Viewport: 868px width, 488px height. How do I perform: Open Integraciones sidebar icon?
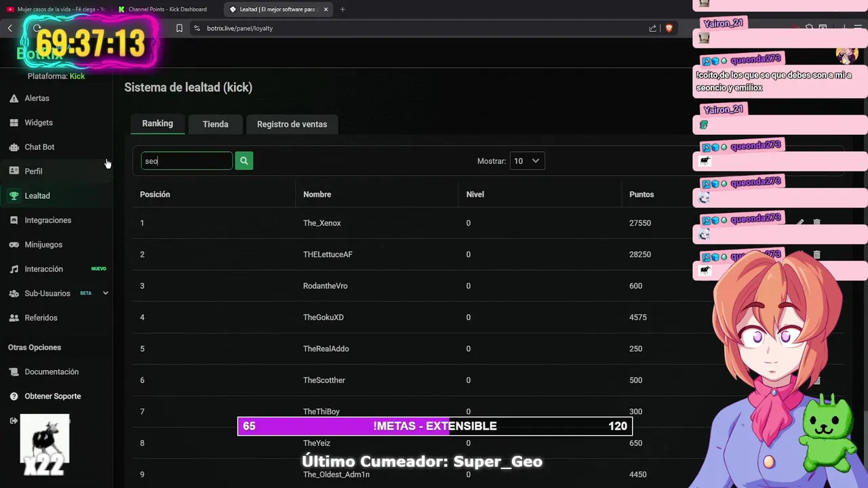[14, 220]
